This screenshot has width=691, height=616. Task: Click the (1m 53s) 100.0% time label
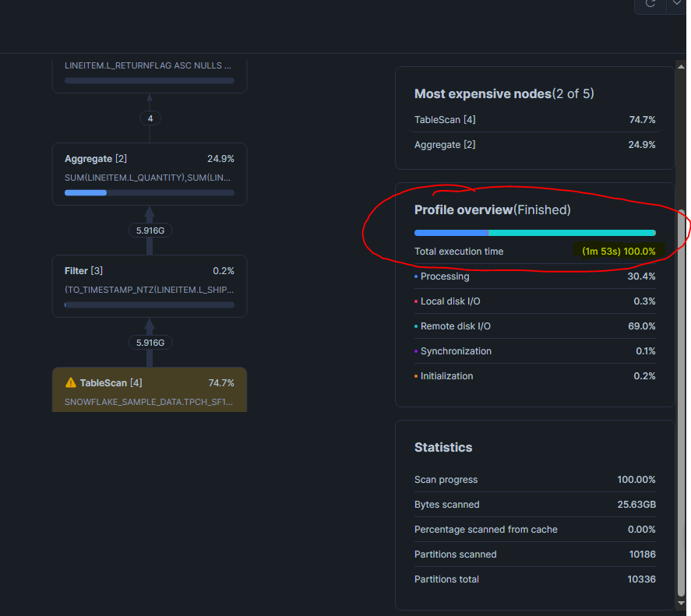(619, 251)
